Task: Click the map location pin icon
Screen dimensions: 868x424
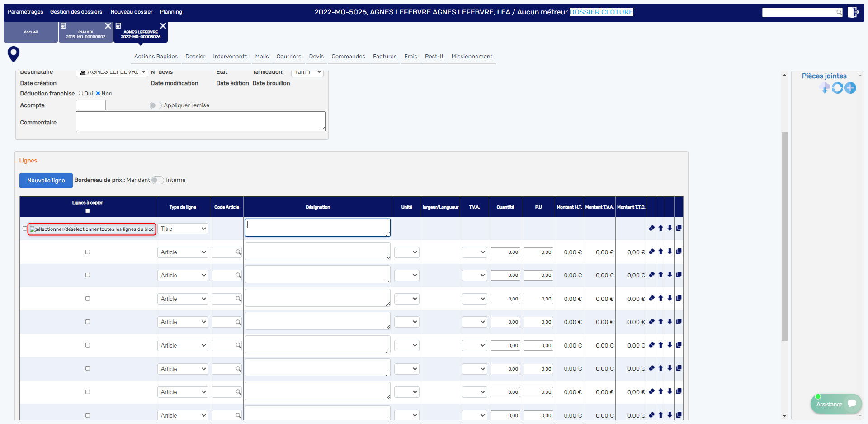Action: coord(14,54)
